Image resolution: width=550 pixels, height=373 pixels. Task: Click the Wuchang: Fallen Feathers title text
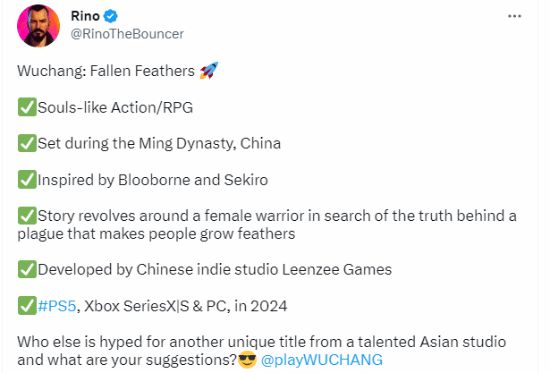106,71
